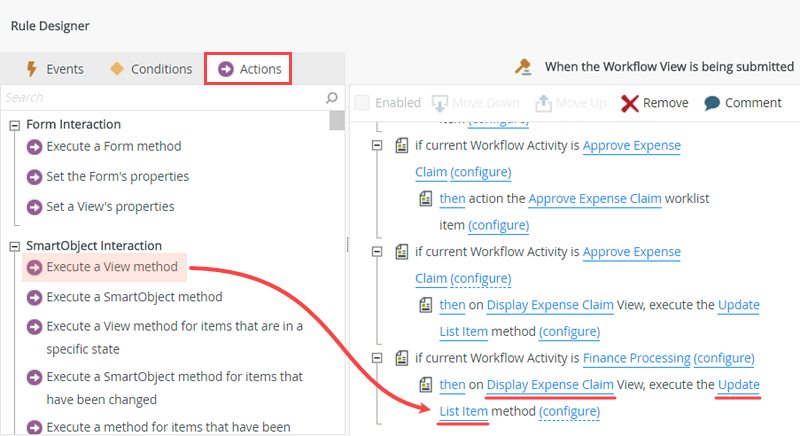Click action icon before 'then action the Approve'
800x436 pixels.
(426, 198)
